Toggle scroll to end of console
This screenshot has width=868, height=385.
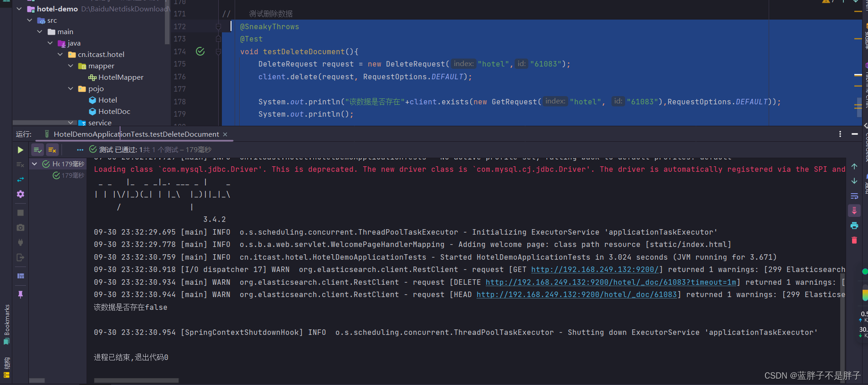pos(854,210)
